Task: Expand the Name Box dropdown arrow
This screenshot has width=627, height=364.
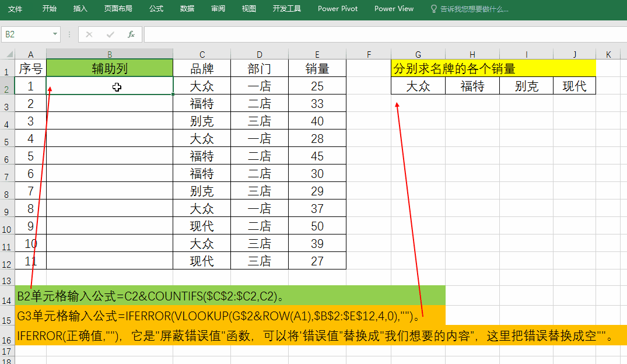Action: click(55, 34)
